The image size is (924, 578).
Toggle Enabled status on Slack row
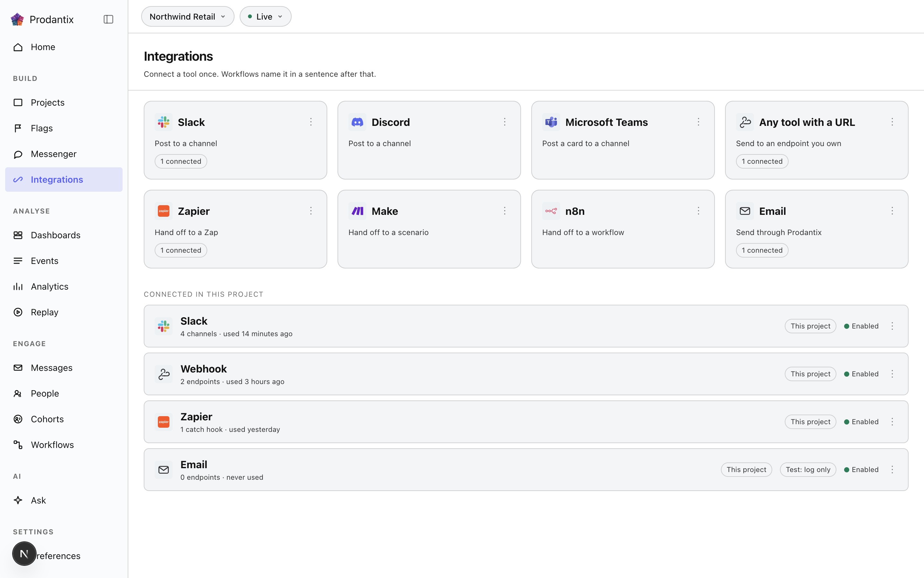click(x=861, y=326)
